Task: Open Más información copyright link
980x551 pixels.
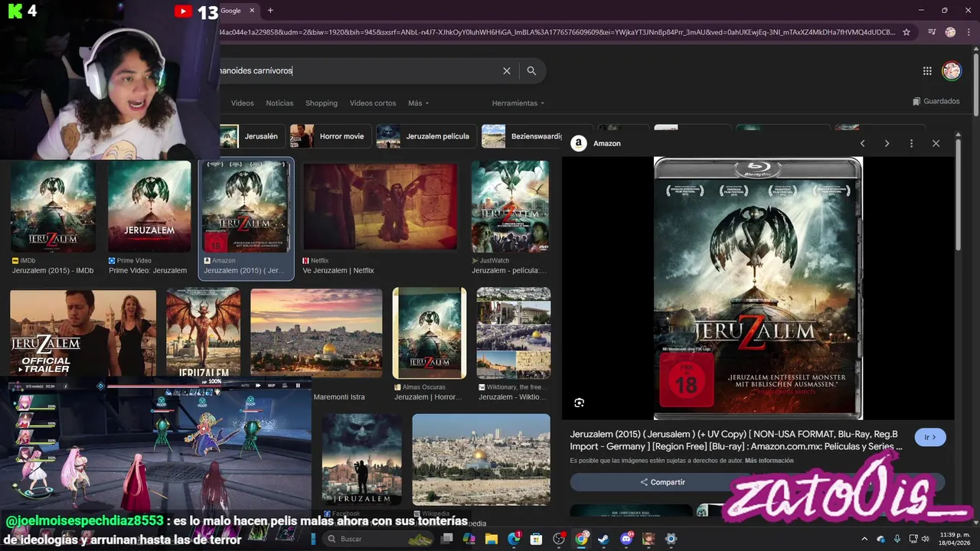Action: [x=769, y=461]
